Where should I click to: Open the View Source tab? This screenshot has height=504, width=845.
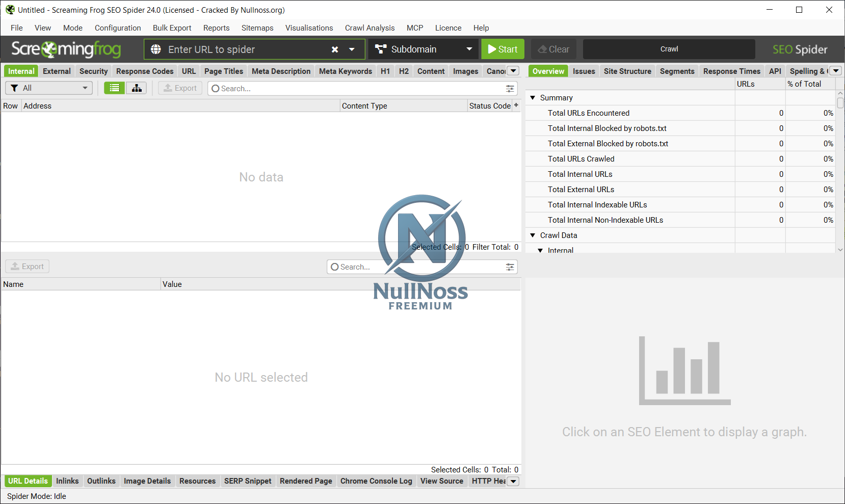tap(442, 481)
